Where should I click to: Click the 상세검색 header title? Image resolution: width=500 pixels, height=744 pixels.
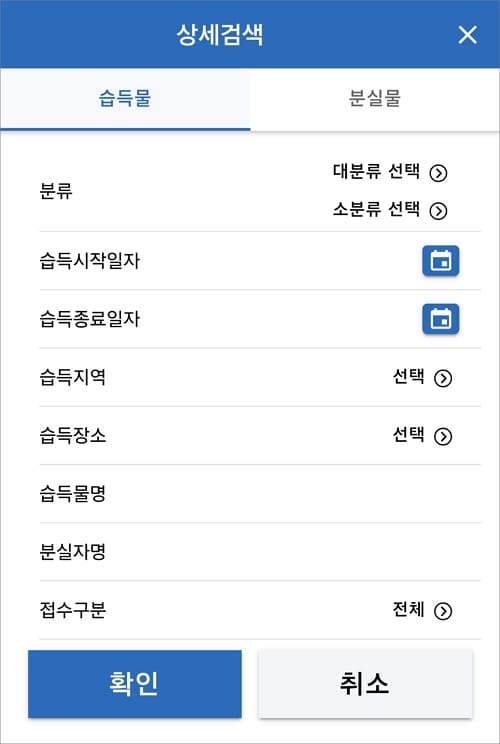click(x=220, y=35)
